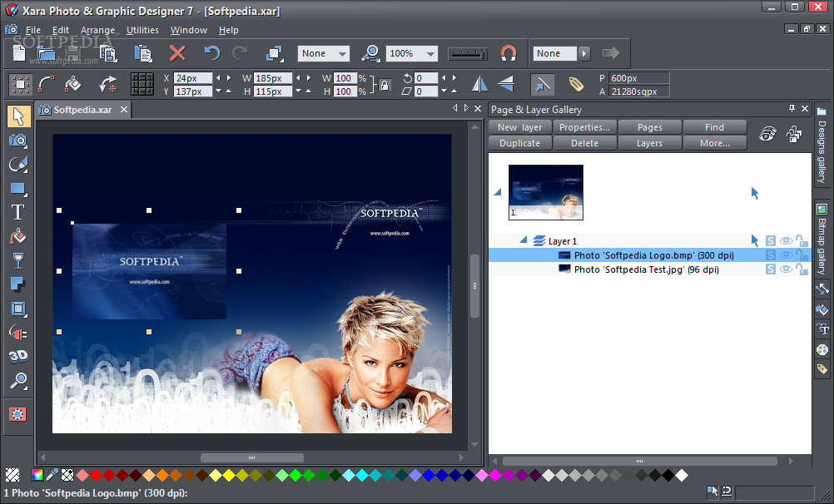Open the Arrange menu
The image size is (834, 504).
click(97, 30)
